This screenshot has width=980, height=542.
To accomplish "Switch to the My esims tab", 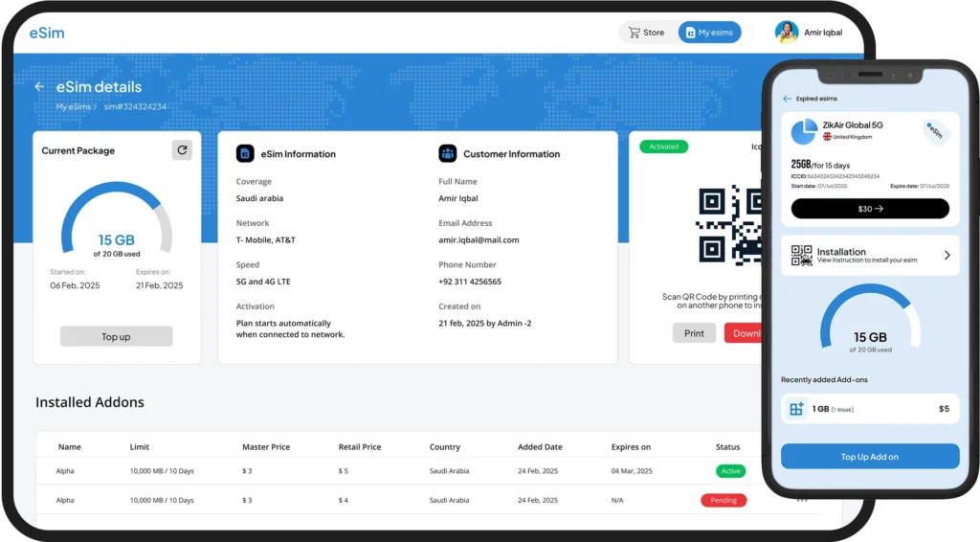I will [x=709, y=33].
